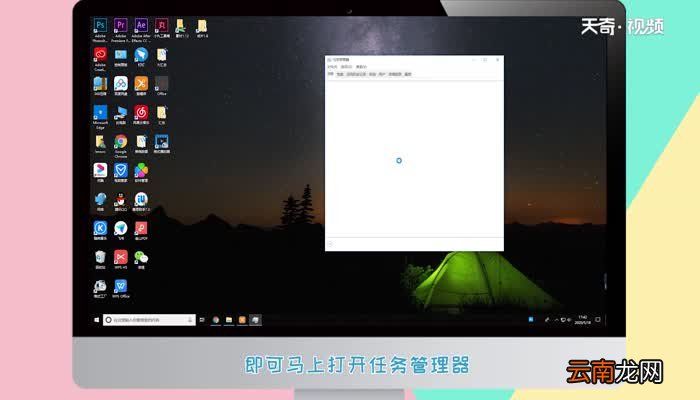Select Baidu Netdisk cloud icon on desktop

tap(121, 84)
